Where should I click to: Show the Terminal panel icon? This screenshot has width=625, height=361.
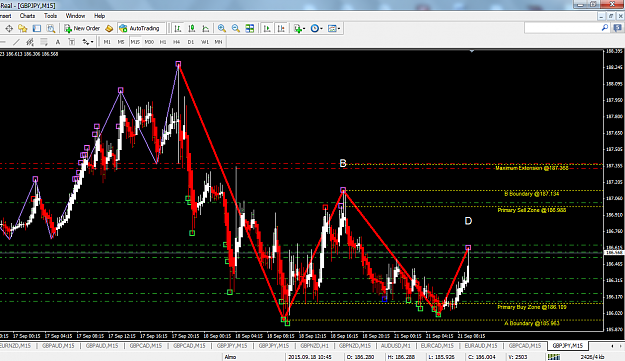[37, 28]
